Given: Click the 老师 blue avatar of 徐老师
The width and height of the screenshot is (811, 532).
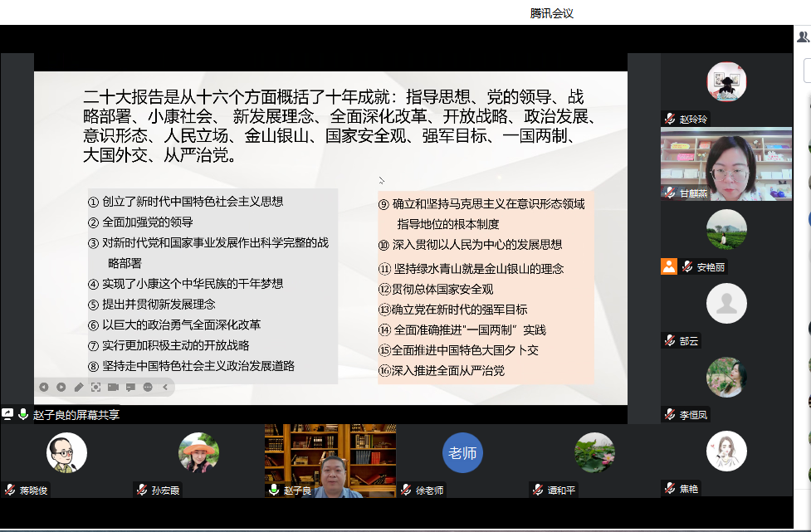Looking at the screenshot, I should click(x=462, y=453).
